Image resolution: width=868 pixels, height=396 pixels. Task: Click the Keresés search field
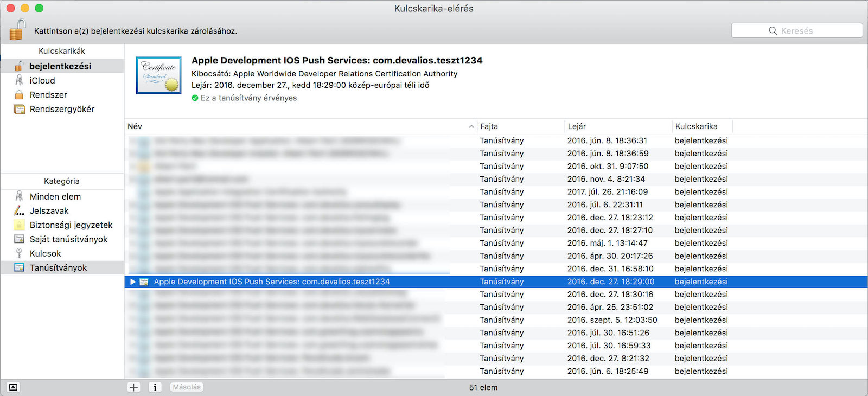[x=796, y=31]
